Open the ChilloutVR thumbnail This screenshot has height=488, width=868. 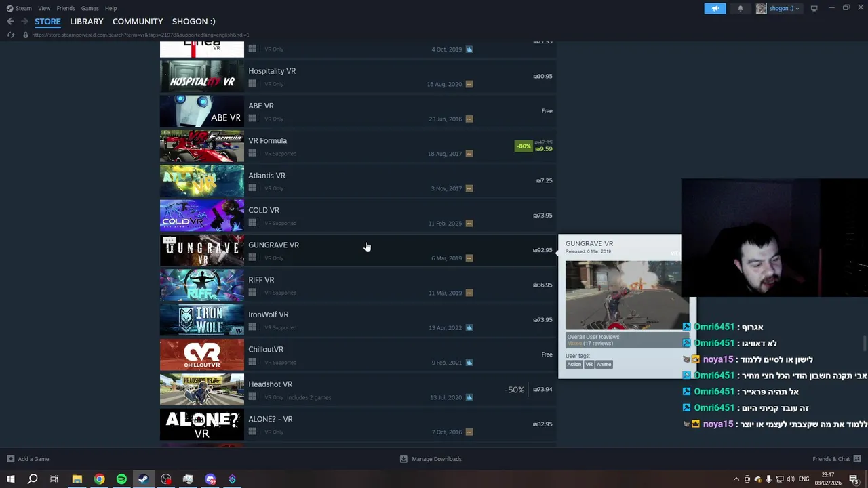[201, 354]
